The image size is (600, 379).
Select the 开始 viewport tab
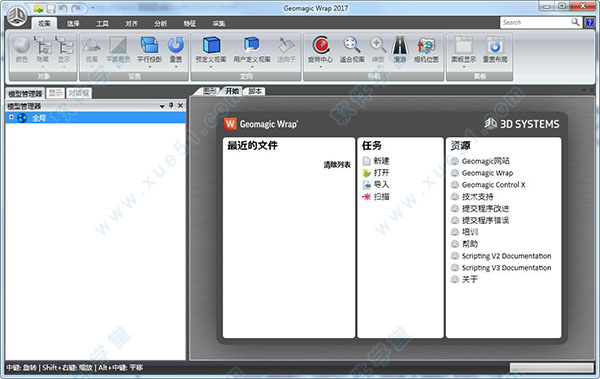coord(232,91)
